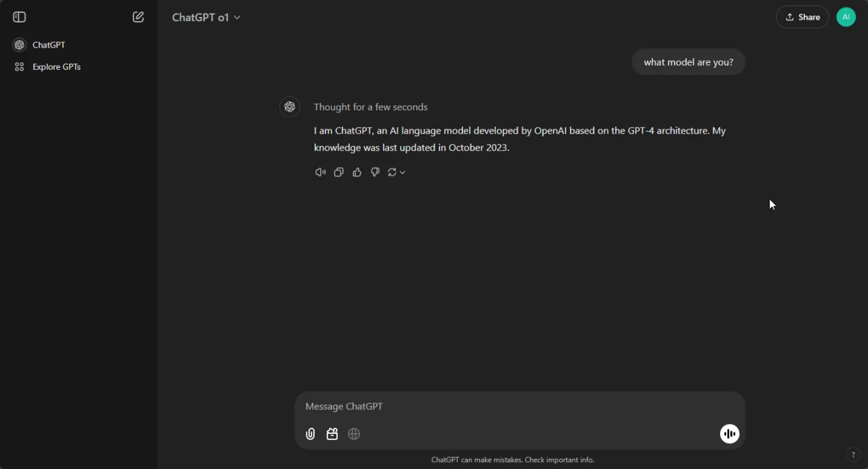Click the user message 'what model are you?'
868x469 pixels.
pos(688,62)
